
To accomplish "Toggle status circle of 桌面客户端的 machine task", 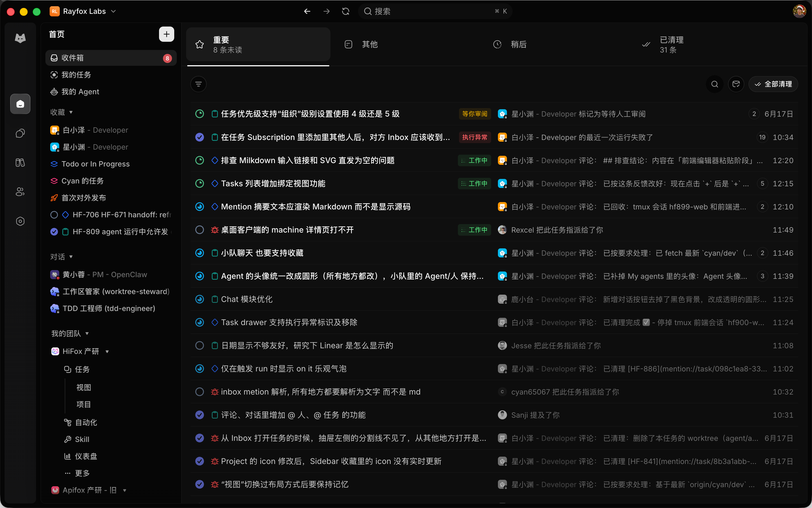I will point(200,230).
